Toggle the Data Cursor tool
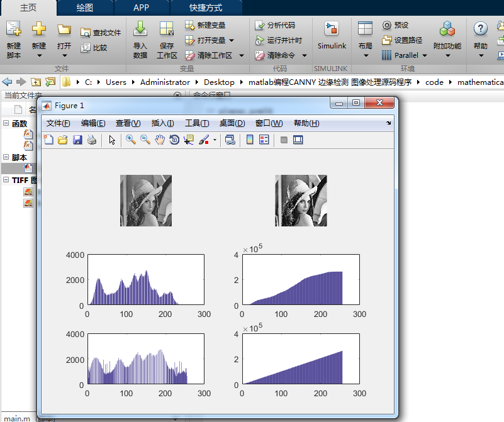Screen dimensions: 504x422 (x=189, y=140)
